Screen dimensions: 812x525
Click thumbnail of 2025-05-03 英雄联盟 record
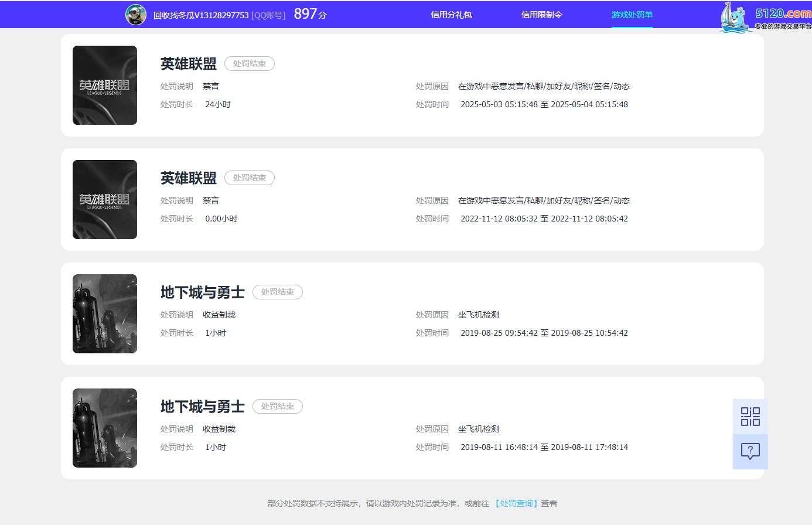(x=105, y=85)
